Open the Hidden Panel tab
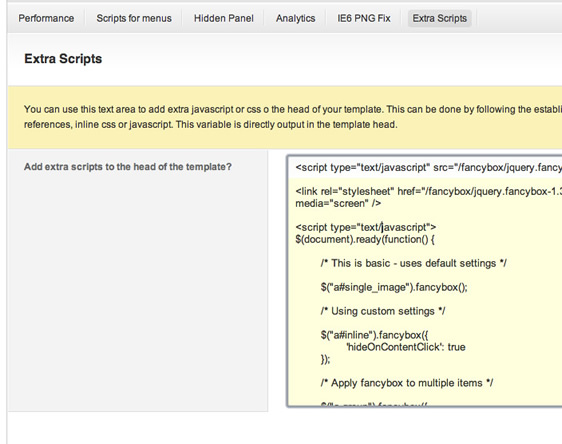The height and width of the screenshot is (444, 562). click(224, 18)
